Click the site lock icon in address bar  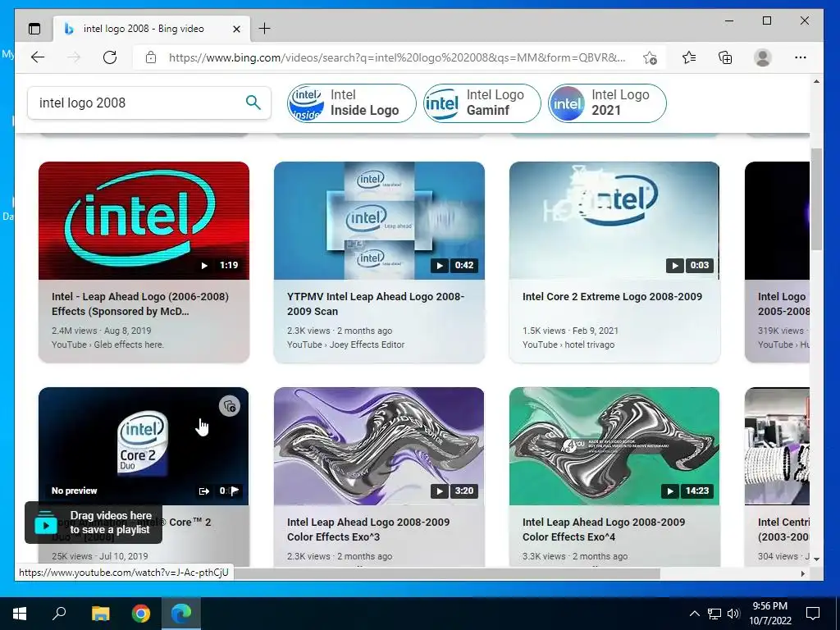point(151,57)
